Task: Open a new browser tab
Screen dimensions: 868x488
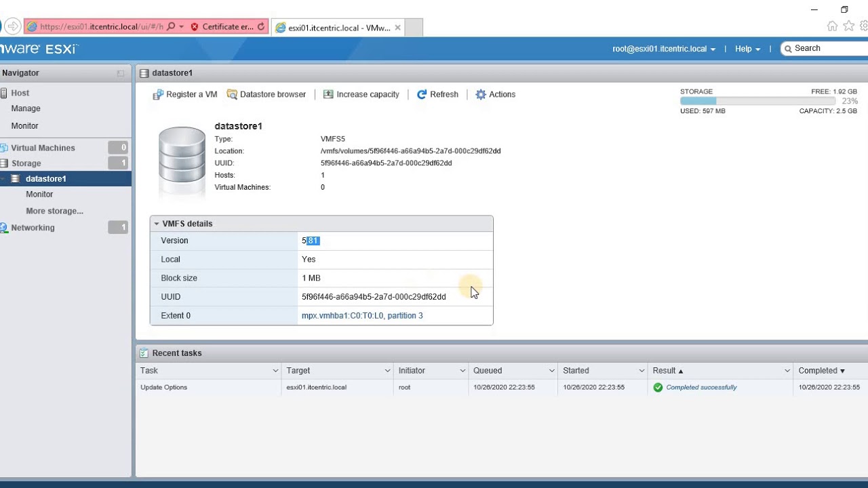Action: point(414,28)
